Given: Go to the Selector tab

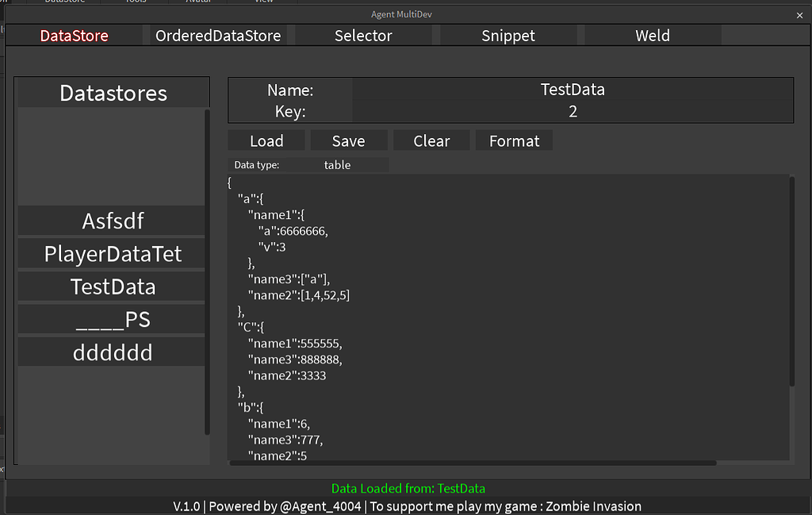Looking at the screenshot, I should 363,36.
